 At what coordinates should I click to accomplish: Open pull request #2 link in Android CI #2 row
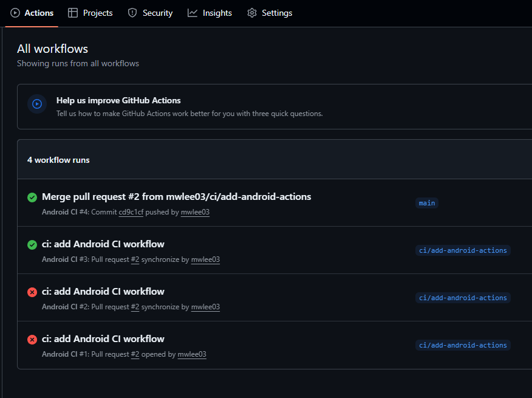pos(135,307)
